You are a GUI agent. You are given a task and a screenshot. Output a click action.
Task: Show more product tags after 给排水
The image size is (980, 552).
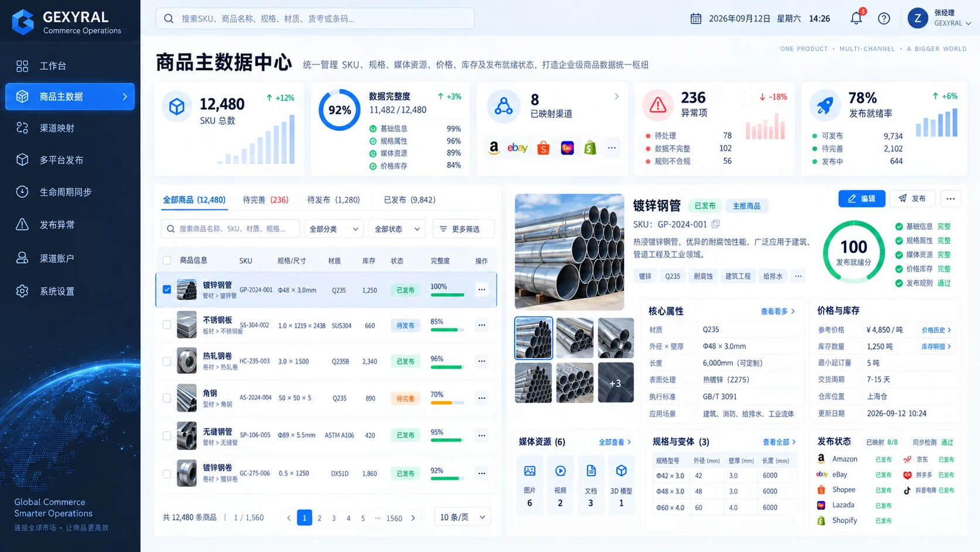(x=798, y=276)
